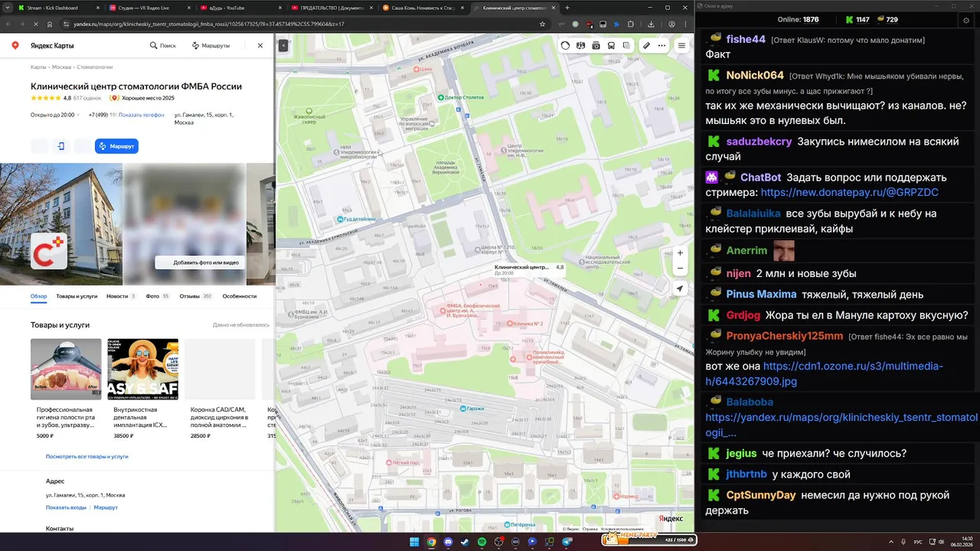
Task: Close the organization card panel
Action: [x=260, y=46]
